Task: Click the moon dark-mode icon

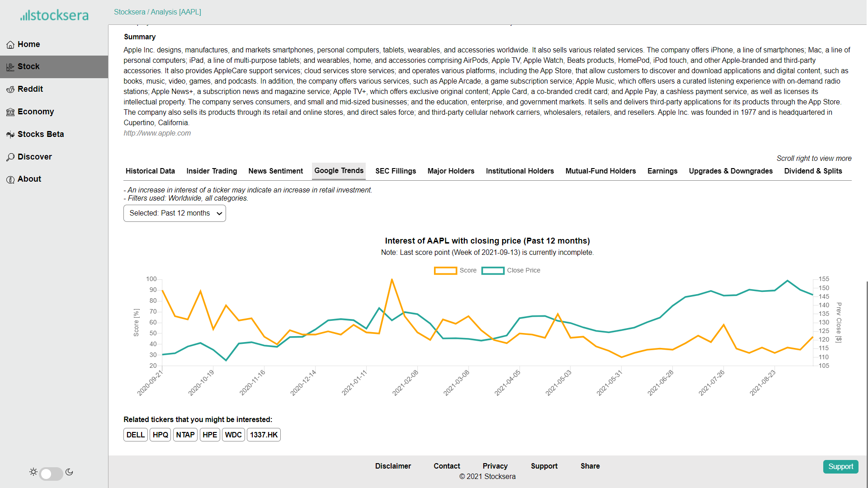Action: click(69, 472)
